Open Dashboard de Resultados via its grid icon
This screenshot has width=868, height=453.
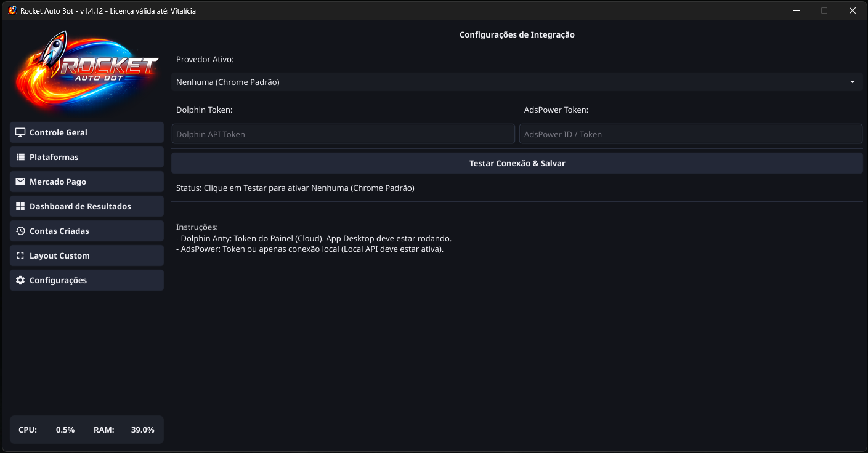[20, 206]
